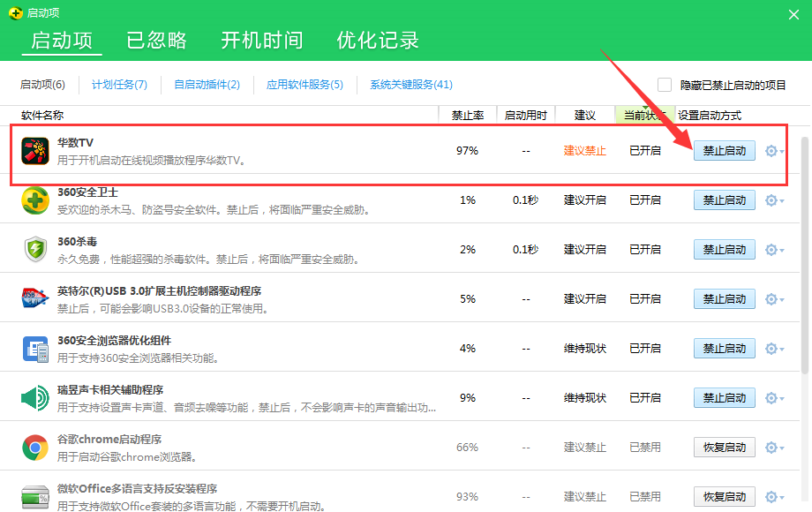This screenshot has width=812, height=512.
Task: Open the 优化记录 tab
Action: tap(378, 40)
